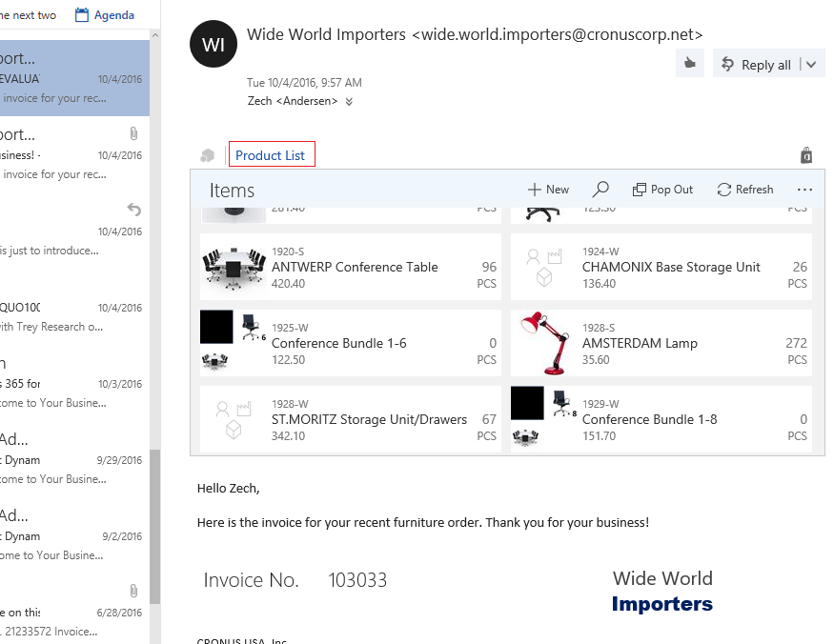
Task: Refresh the Items list
Action: (745, 190)
